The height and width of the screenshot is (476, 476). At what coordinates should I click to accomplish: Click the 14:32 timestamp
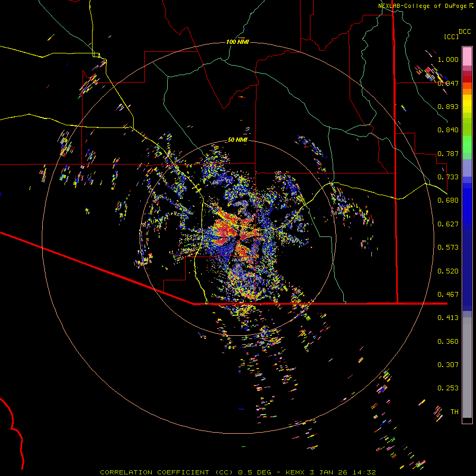coord(364,472)
